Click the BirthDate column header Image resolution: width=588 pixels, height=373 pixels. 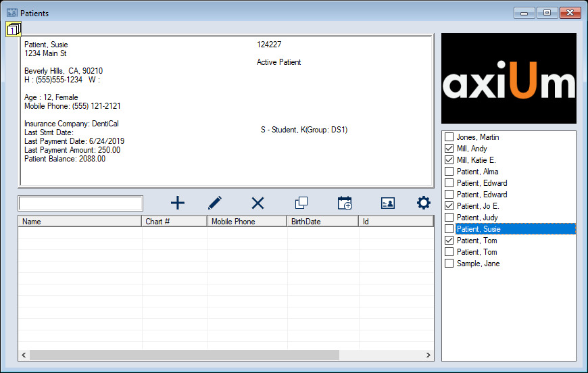click(x=322, y=222)
